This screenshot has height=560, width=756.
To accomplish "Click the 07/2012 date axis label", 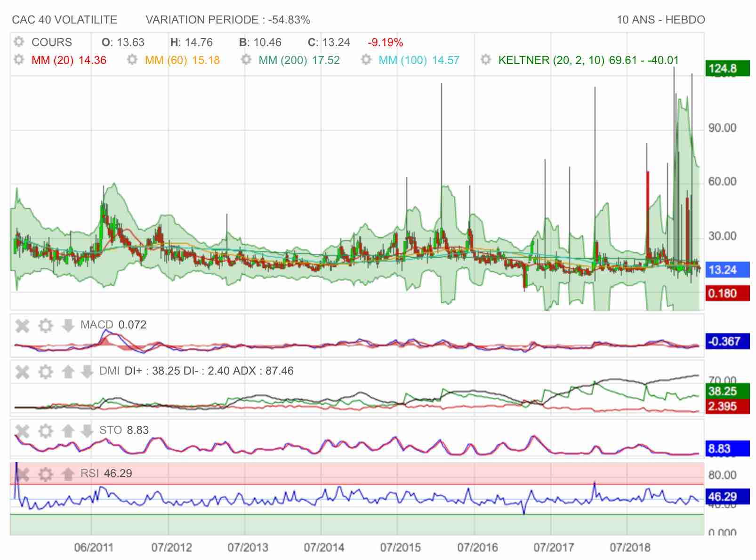I will pyautogui.click(x=171, y=548).
